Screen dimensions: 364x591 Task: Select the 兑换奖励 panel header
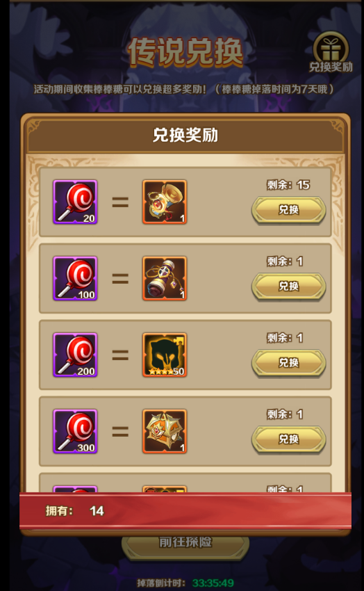(x=185, y=135)
